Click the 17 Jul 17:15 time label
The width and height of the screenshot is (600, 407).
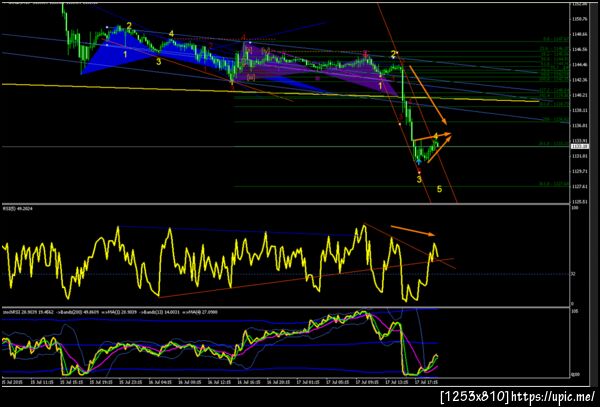424,382
